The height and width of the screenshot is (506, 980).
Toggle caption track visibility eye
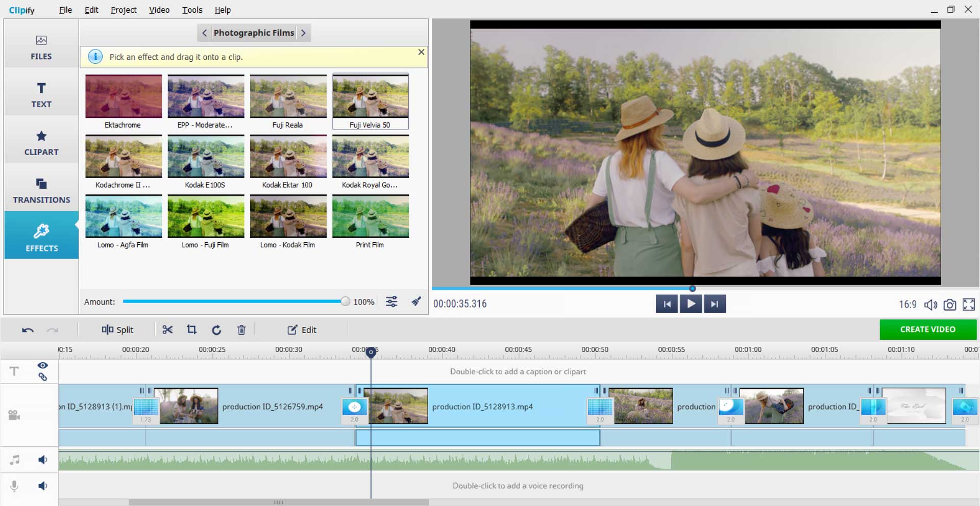(x=43, y=365)
